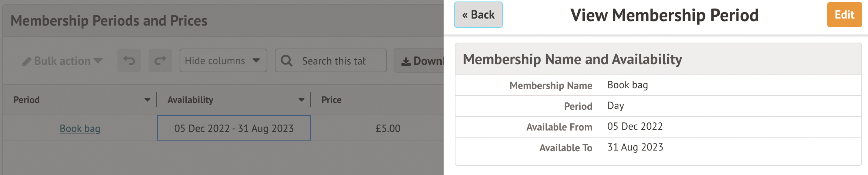Screen dimensions: 868x175
Task: Click the Period column header label
Action: click(27, 100)
